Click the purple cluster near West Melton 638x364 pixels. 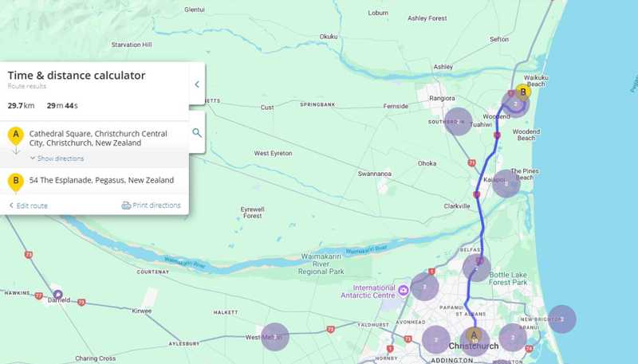[275, 336]
